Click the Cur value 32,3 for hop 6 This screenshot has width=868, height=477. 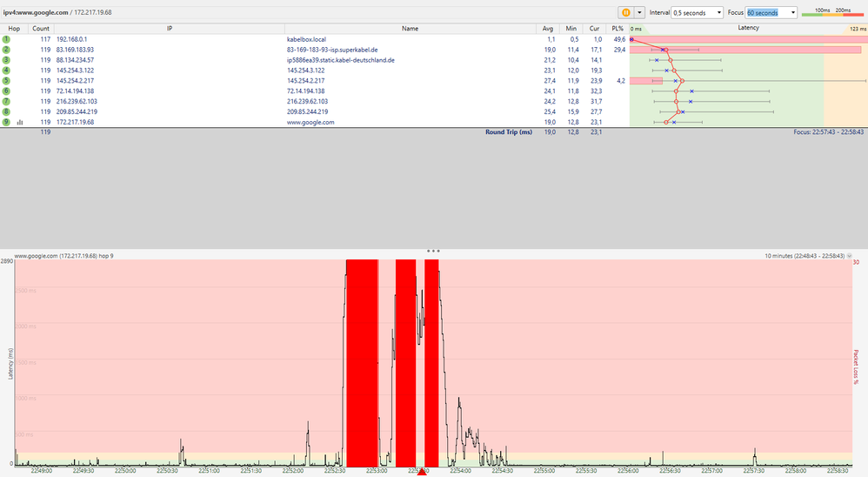(596, 91)
